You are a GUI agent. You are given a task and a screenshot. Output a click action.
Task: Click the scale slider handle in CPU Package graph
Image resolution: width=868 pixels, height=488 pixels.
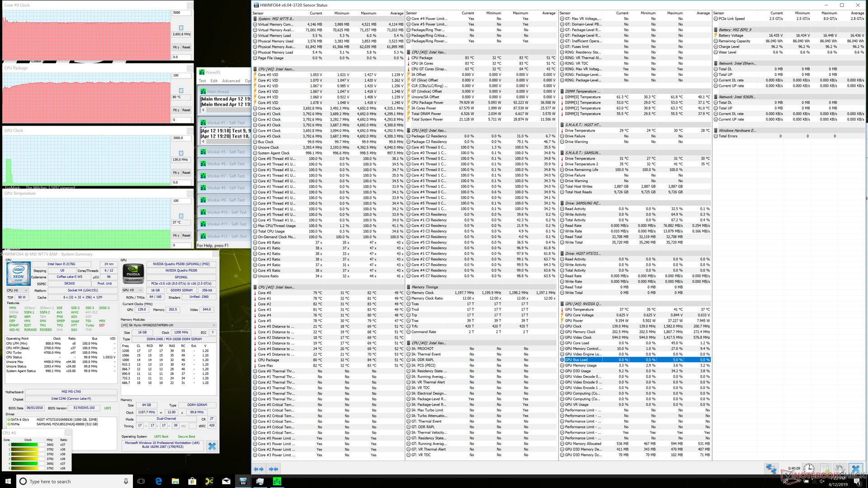(181, 90)
